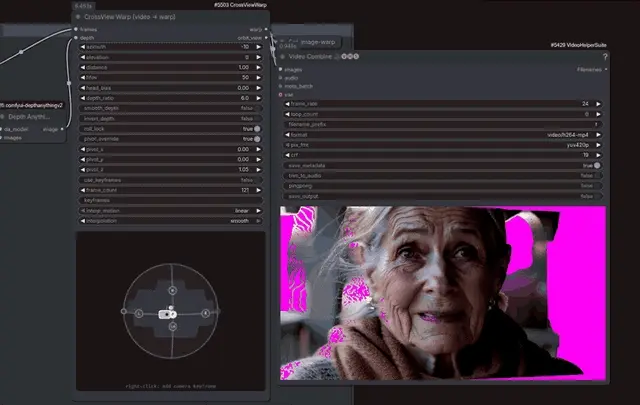Screen dimensions: 640x405
Task: Click the vae input socket
Action: 280,95
